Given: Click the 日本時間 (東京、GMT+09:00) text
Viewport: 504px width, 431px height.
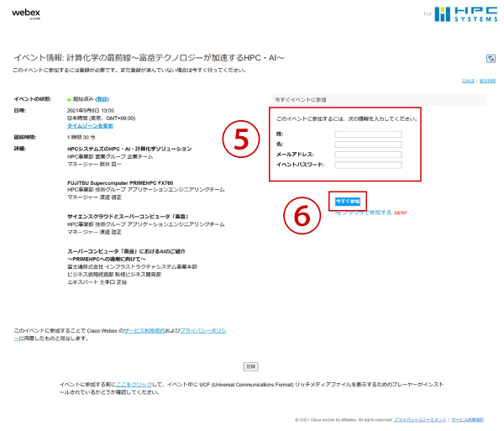Looking at the screenshot, I should tap(101, 118).
